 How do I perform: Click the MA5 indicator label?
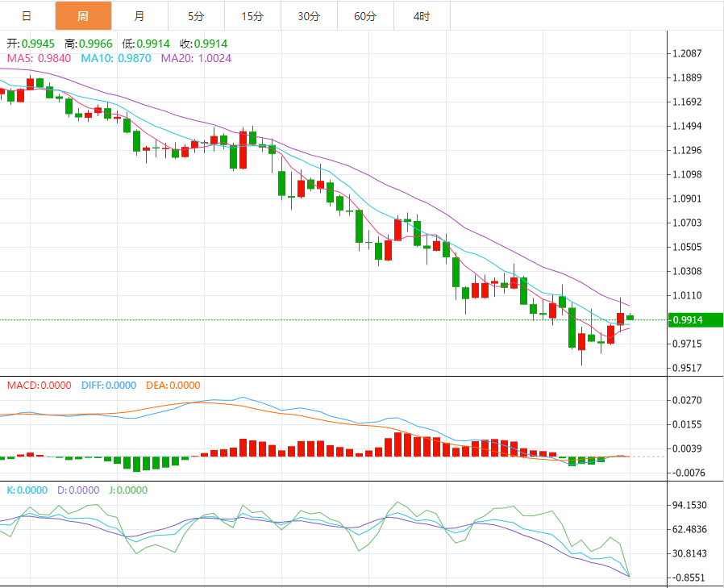39,58
